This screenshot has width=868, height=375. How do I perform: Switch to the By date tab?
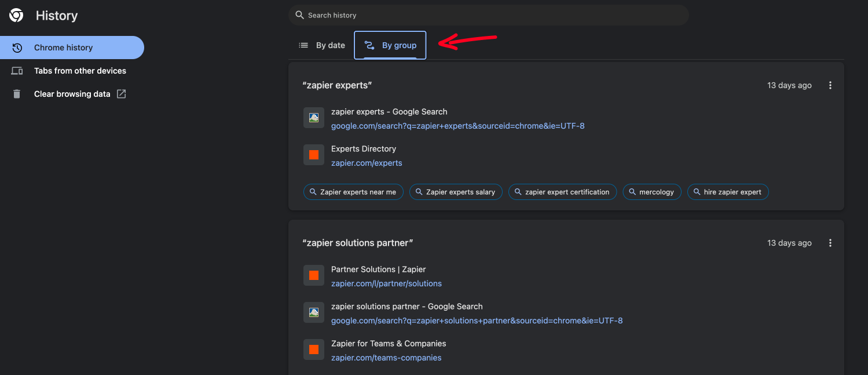click(x=322, y=45)
